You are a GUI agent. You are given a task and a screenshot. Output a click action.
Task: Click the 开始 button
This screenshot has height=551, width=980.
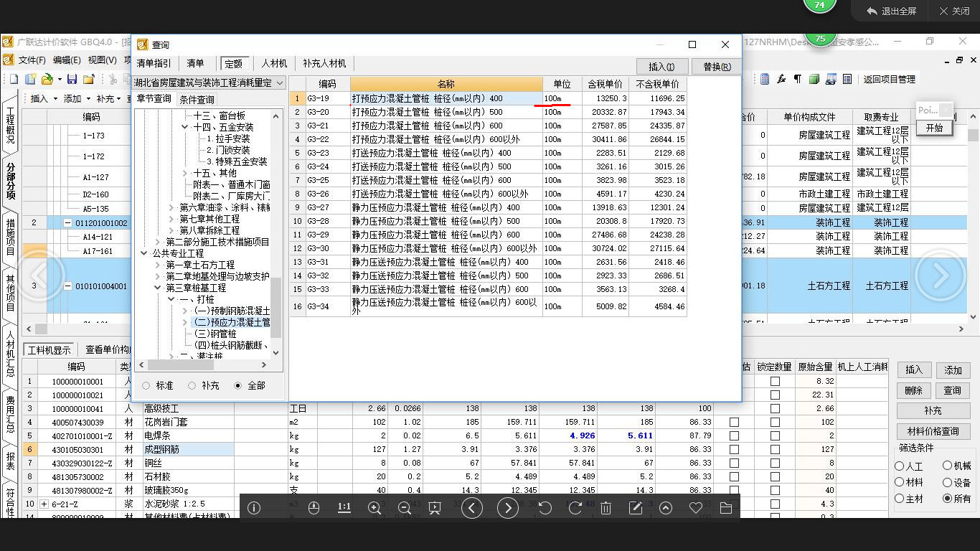tap(934, 128)
